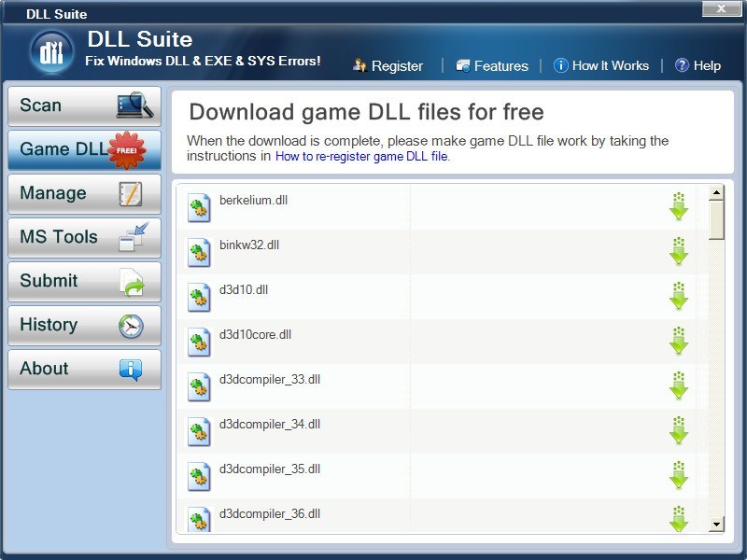Screen dimensions: 747x560
Task: Open the Features link
Action: pyautogui.click(x=501, y=65)
